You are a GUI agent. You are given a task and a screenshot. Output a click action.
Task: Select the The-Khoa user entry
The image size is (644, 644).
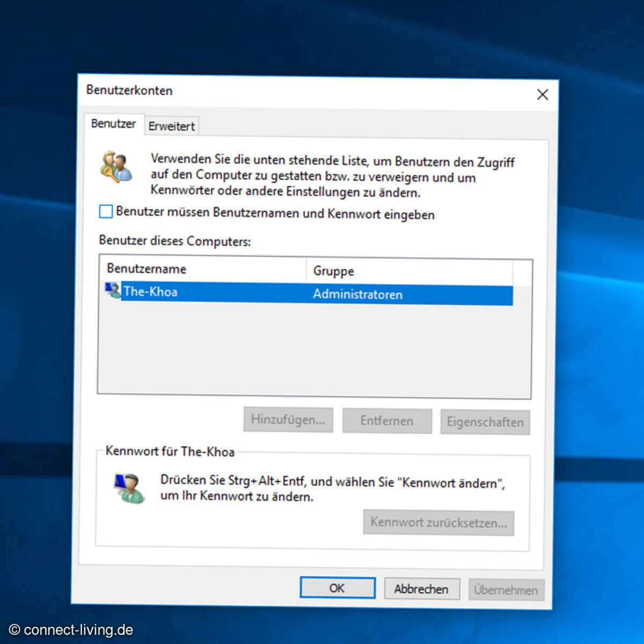point(151,292)
